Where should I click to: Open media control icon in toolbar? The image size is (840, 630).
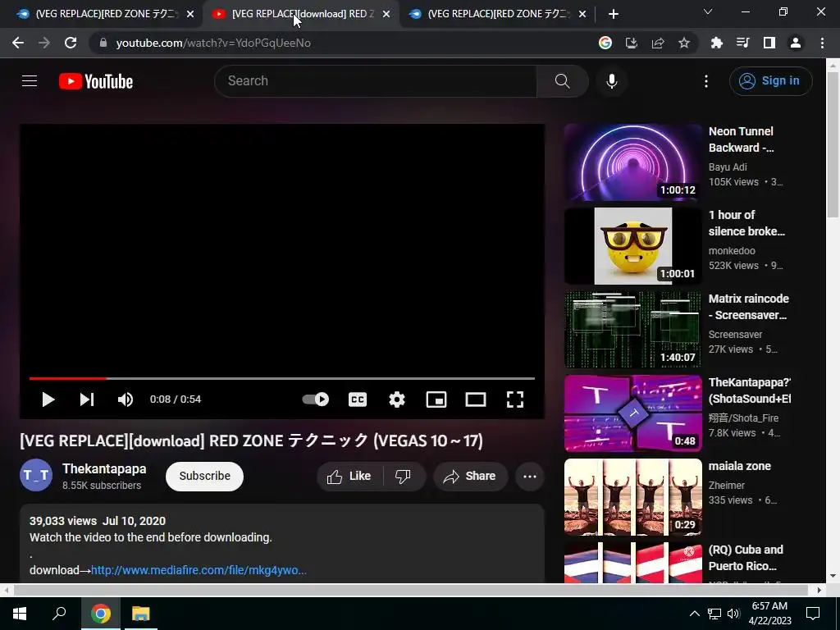coord(743,43)
